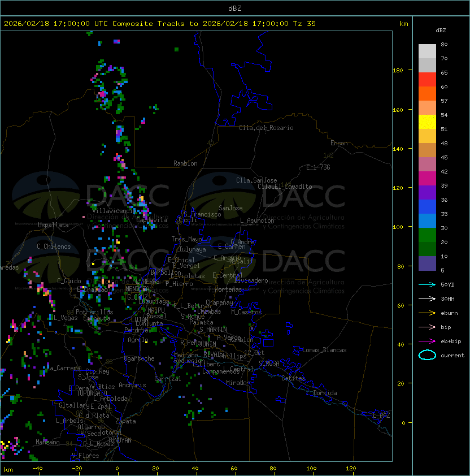Click the 'SanJose' map label
Screen dimensions: 470x476
(x=230, y=208)
